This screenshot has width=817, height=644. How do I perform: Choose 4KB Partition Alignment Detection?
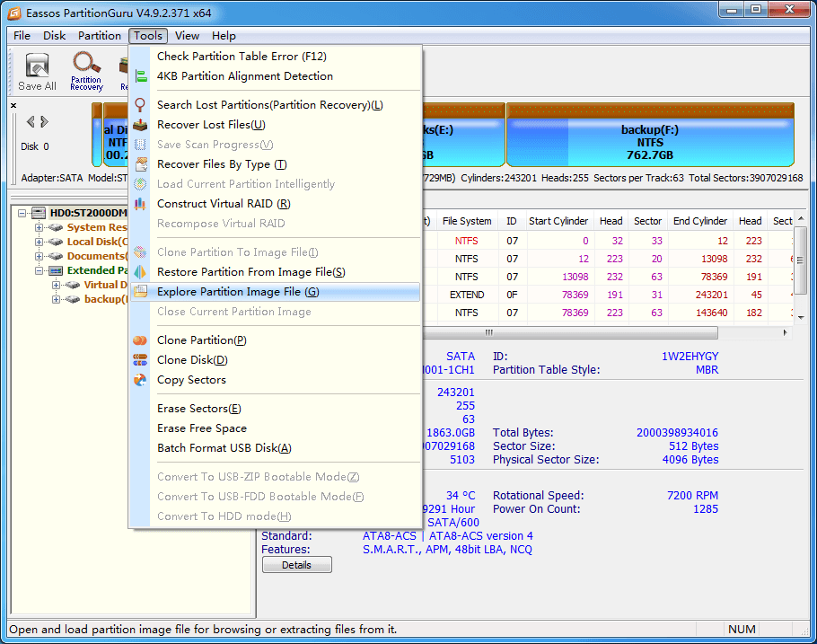coord(275,76)
